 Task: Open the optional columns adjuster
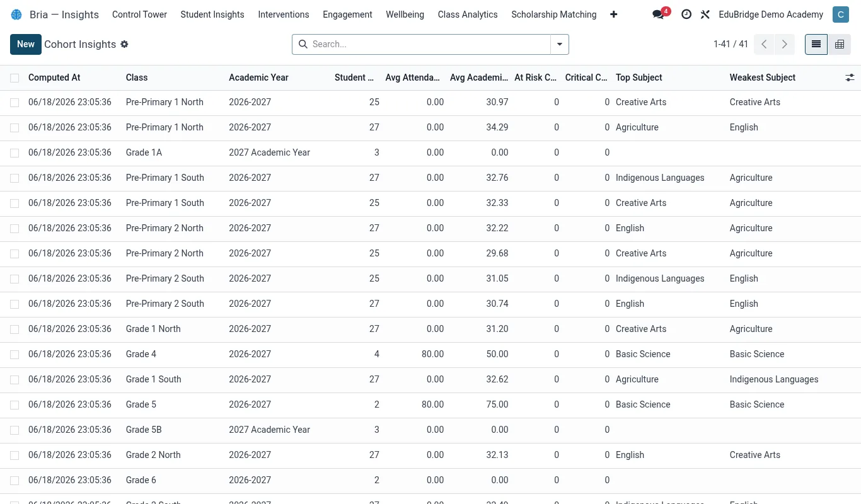850,77
